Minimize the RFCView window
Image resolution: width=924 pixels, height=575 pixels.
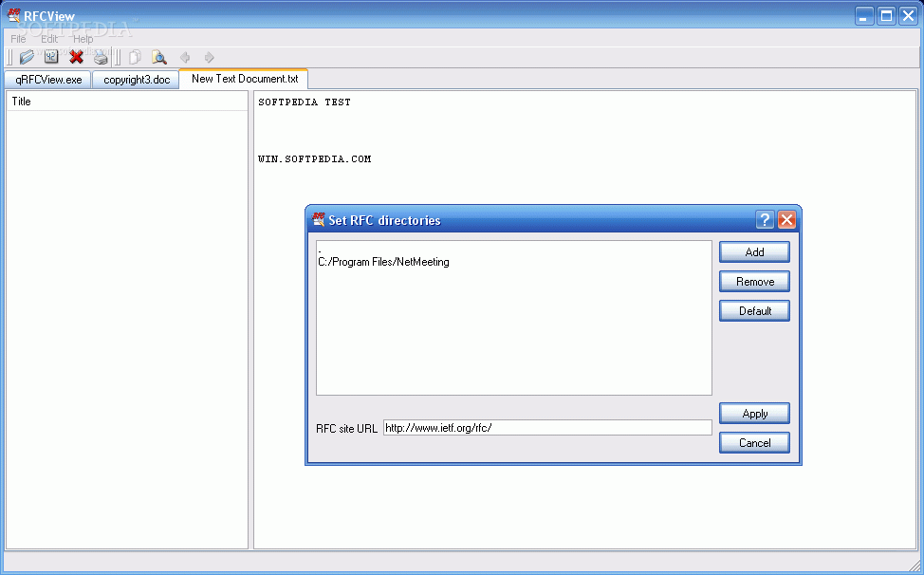coord(864,16)
